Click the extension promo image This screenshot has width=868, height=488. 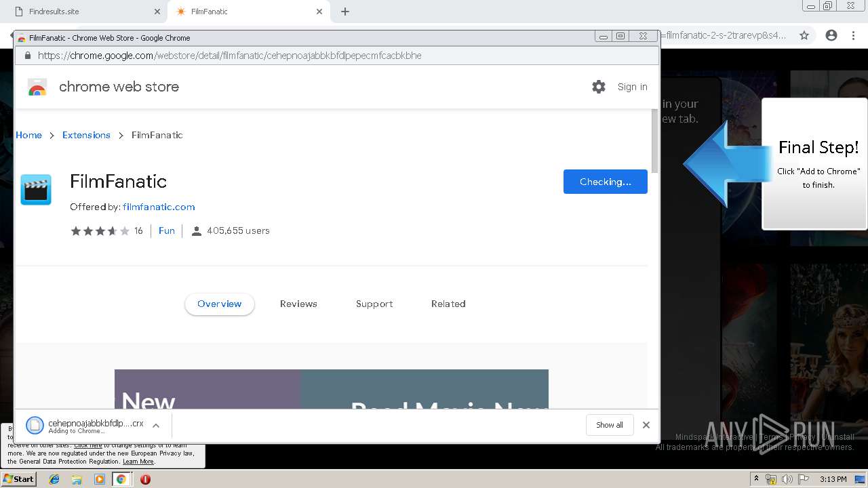[x=331, y=389]
